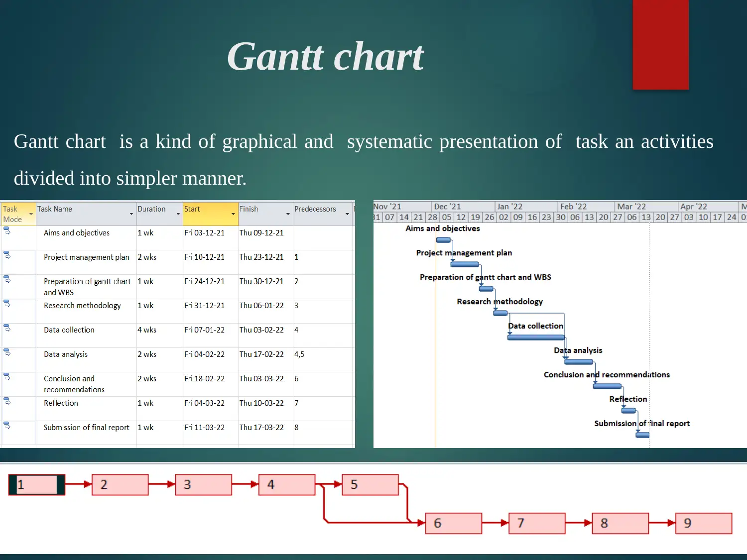Click the task mode icon in Preparation of gantt chart row
Viewport: 747px width, 560px height.
7,279
